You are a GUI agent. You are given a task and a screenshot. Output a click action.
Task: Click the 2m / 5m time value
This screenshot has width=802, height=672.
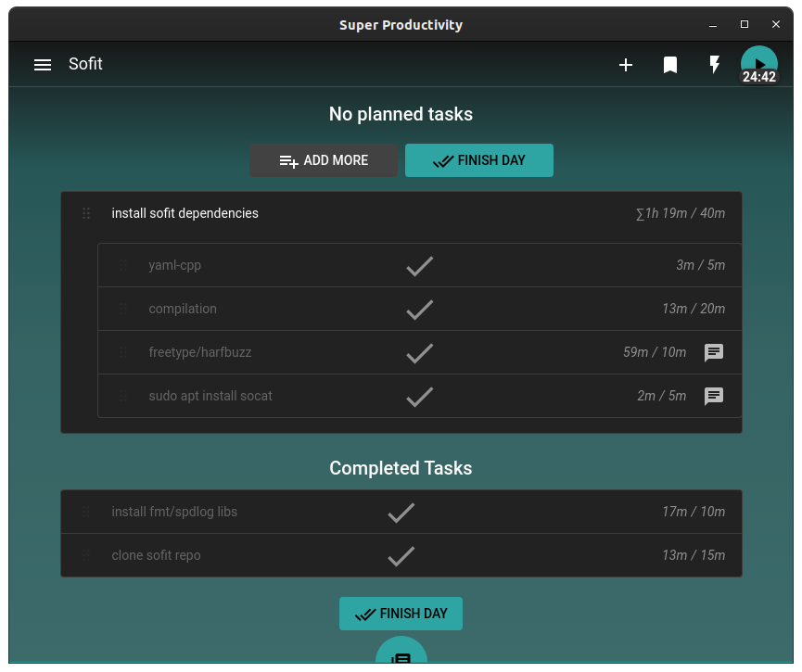coord(661,396)
